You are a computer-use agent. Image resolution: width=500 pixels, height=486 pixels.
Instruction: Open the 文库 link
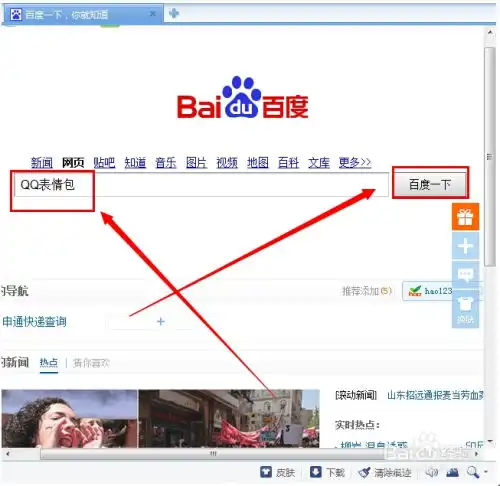point(319,163)
